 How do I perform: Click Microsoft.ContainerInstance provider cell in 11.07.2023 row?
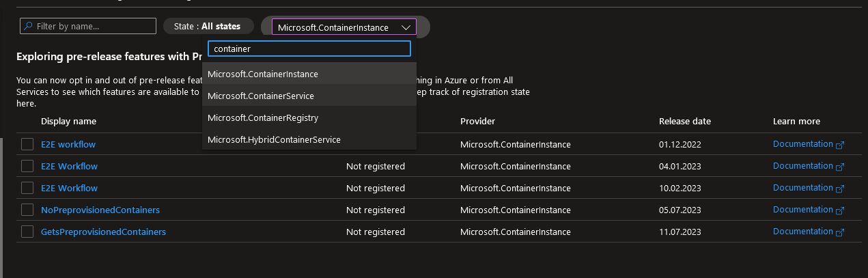516,232
